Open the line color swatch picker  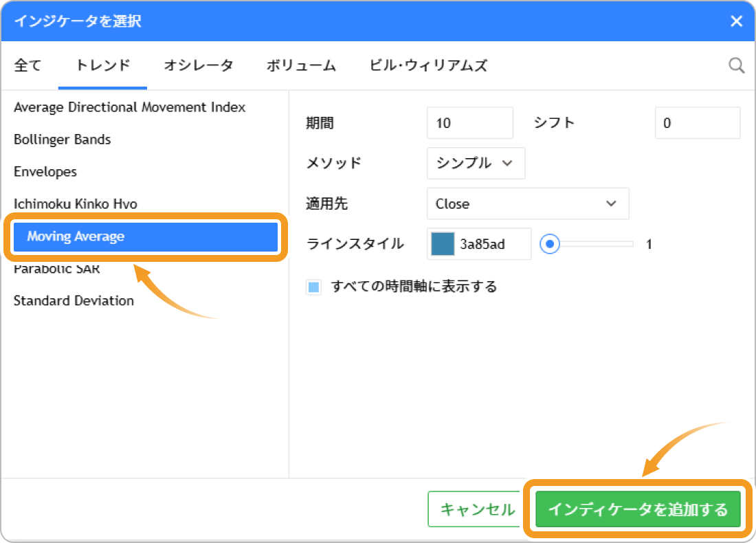[443, 244]
